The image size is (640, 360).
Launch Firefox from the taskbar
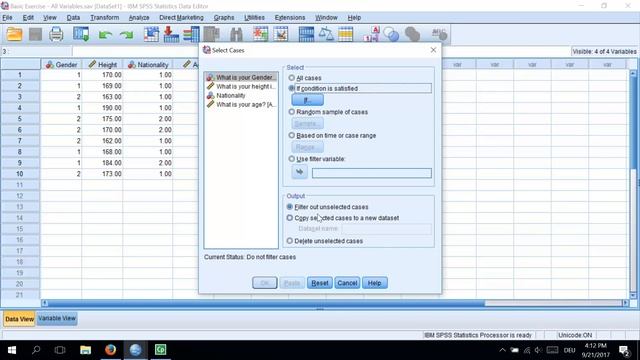click(x=110, y=350)
